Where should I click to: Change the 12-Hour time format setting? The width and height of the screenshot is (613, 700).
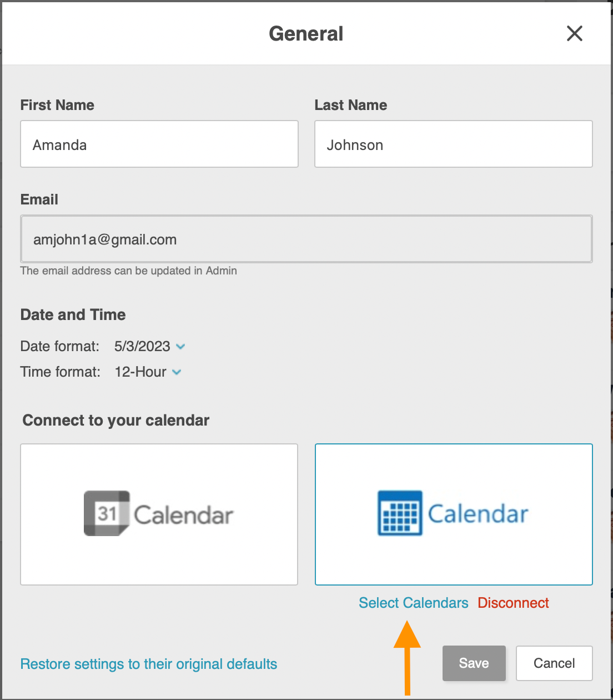point(177,372)
